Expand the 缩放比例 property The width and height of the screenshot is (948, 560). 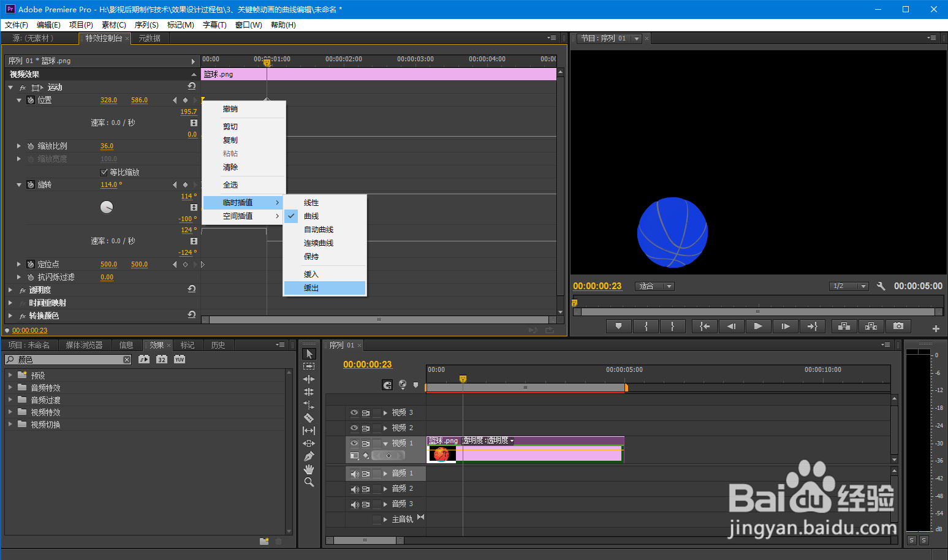tap(19, 146)
